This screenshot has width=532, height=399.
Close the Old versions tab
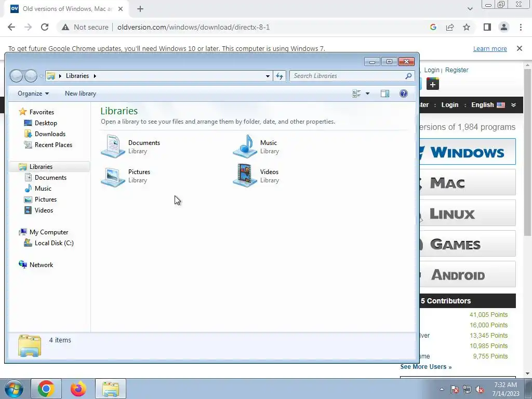121,9
